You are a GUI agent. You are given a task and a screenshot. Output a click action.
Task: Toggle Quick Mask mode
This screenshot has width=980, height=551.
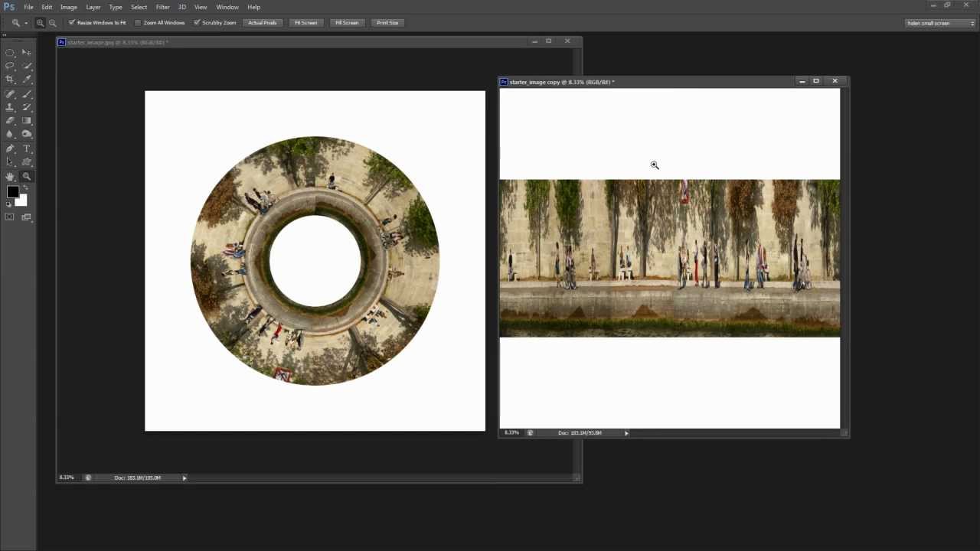coord(10,217)
